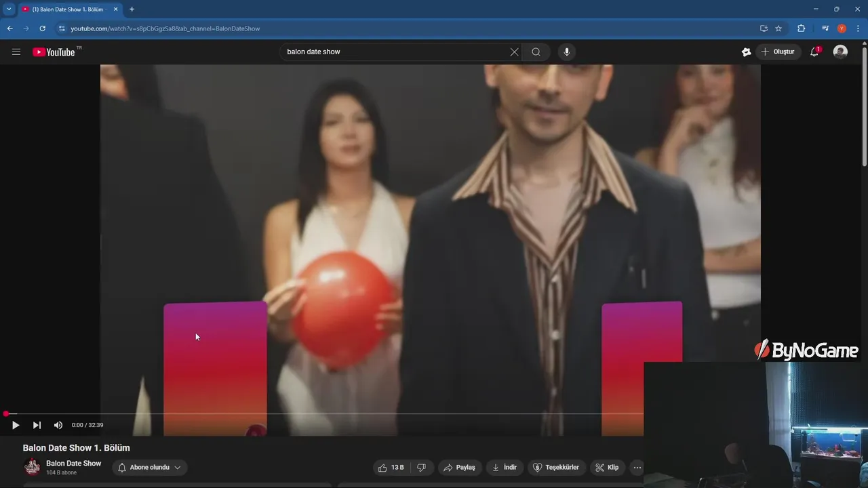
Task: Open the YouTube account avatar menu
Action: [840, 52]
